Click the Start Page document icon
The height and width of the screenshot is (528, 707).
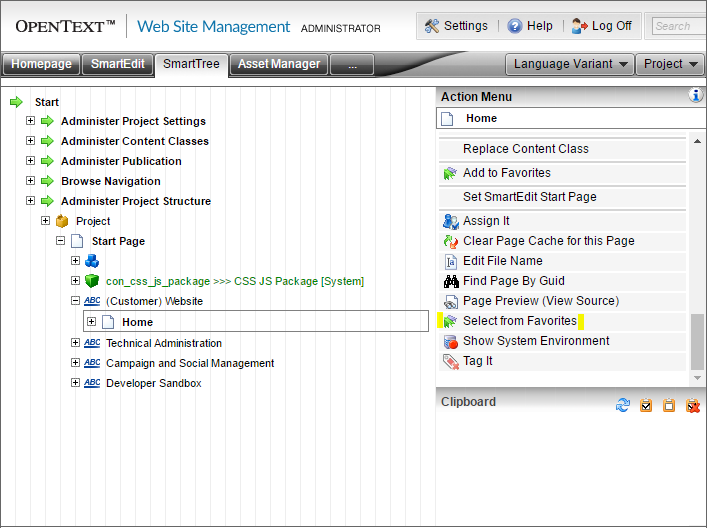coord(77,241)
